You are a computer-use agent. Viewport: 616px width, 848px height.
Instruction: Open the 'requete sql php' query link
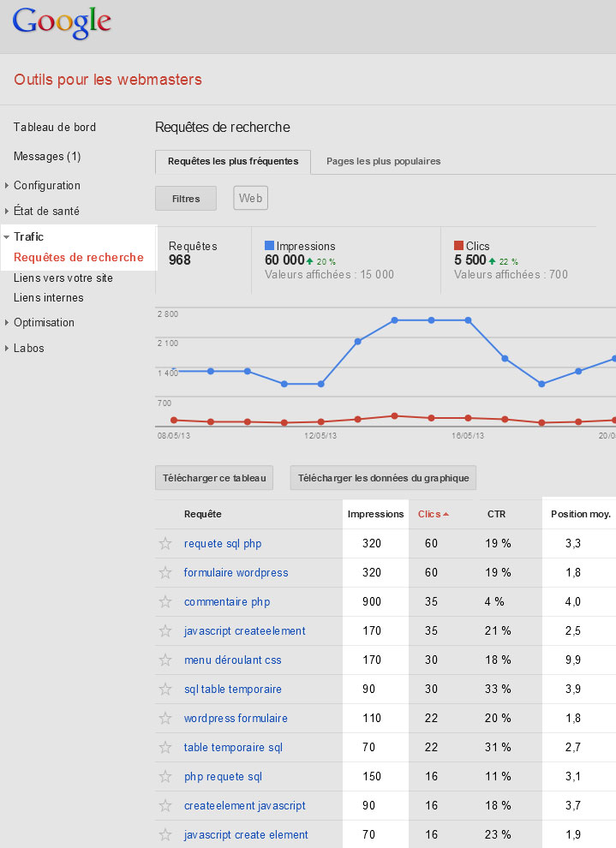click(x=223, y=544)
